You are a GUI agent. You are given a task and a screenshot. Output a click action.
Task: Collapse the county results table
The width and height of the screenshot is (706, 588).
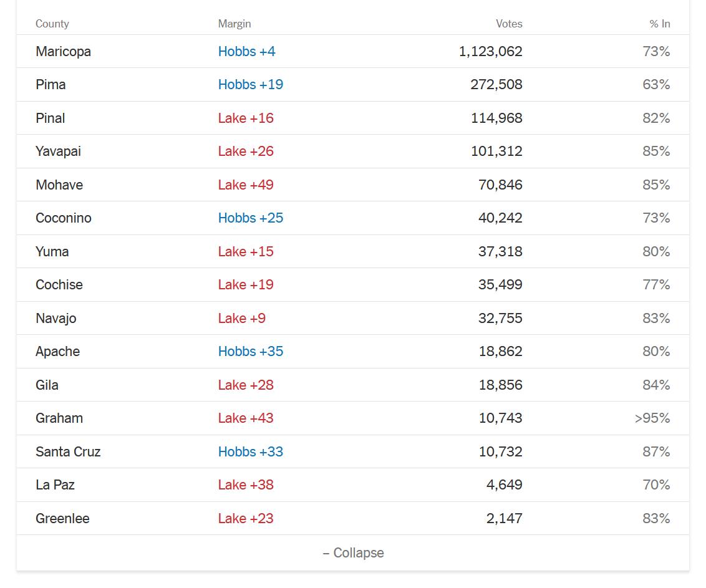point(353,553)
